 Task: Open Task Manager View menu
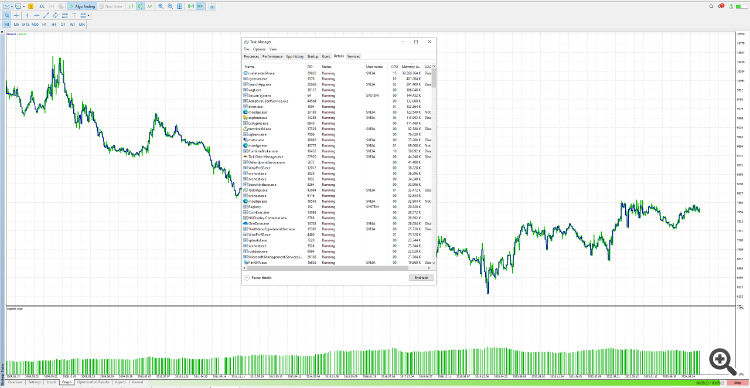pyautogui.click(x=273, y=49)
